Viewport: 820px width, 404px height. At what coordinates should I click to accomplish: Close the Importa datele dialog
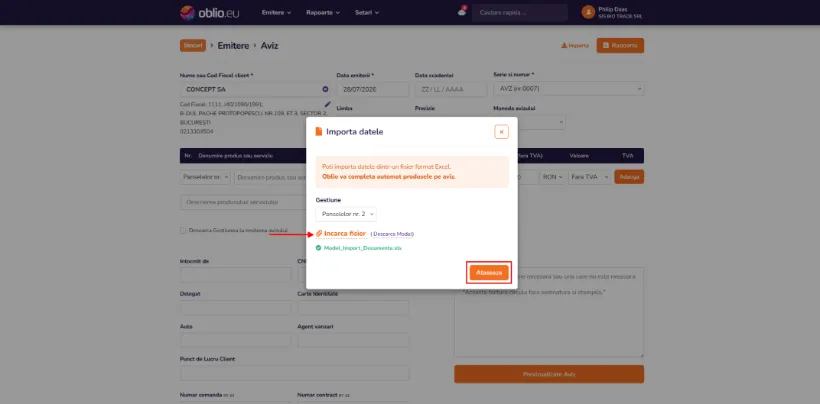501,132
